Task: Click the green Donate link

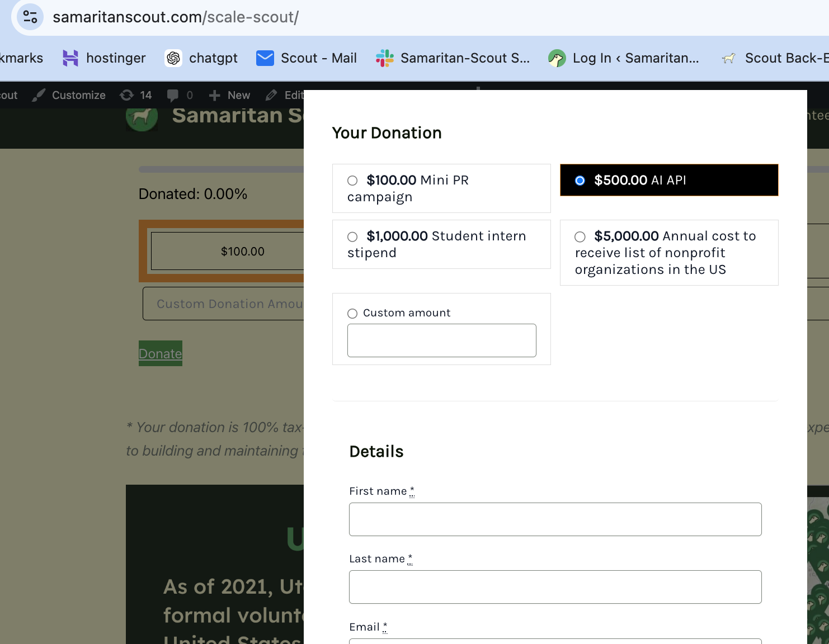Action: pos(161,353)
